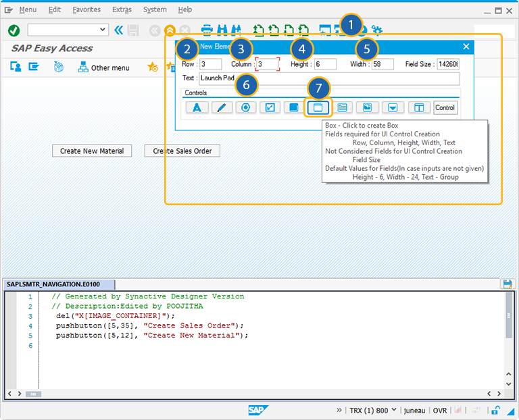Click the Other menu button
Image resolution: width=519 pixels, height=420 pixels.
point(103,68)
